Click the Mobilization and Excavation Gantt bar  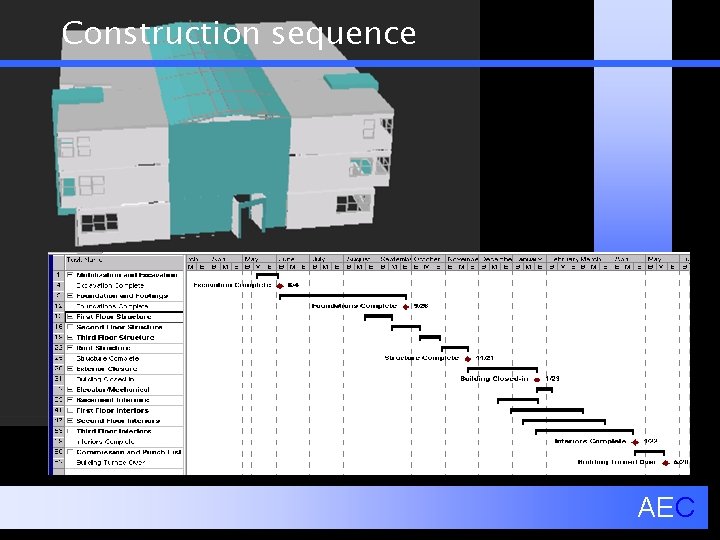(267, 276)
